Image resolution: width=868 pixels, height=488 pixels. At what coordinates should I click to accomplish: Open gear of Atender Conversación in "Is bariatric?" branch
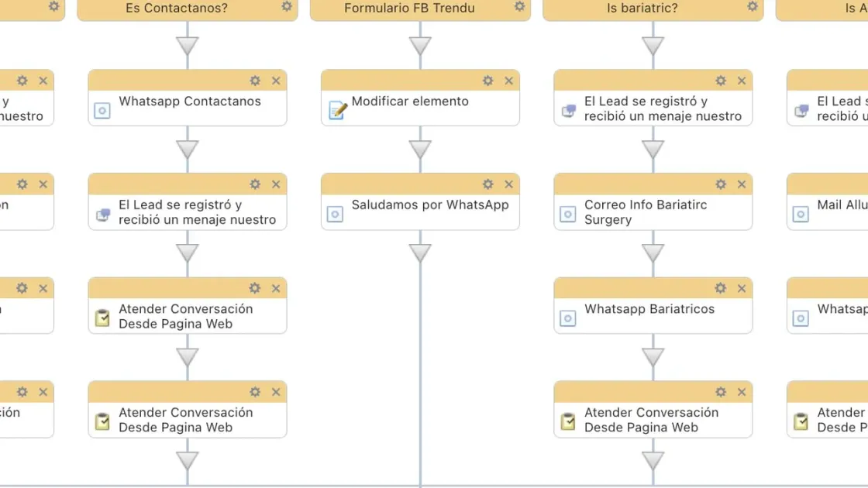[720, 392]
